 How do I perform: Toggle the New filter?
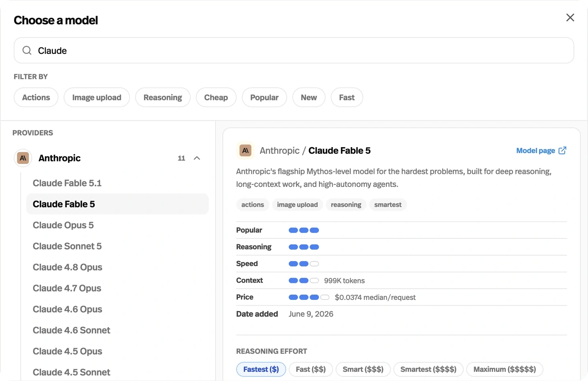click(x=309, y=97)
